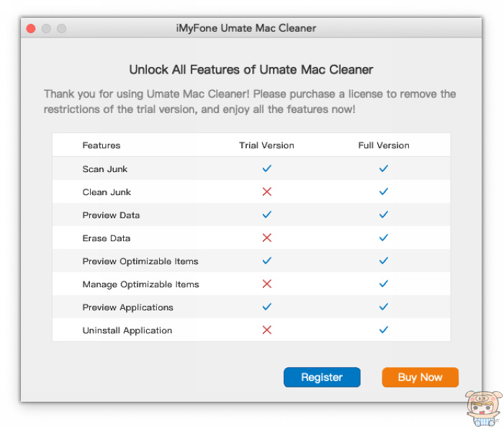Image resolution: width=504 pixels, height=427 pixels.
Task: Click the Features column header
Action: point(102,145)
